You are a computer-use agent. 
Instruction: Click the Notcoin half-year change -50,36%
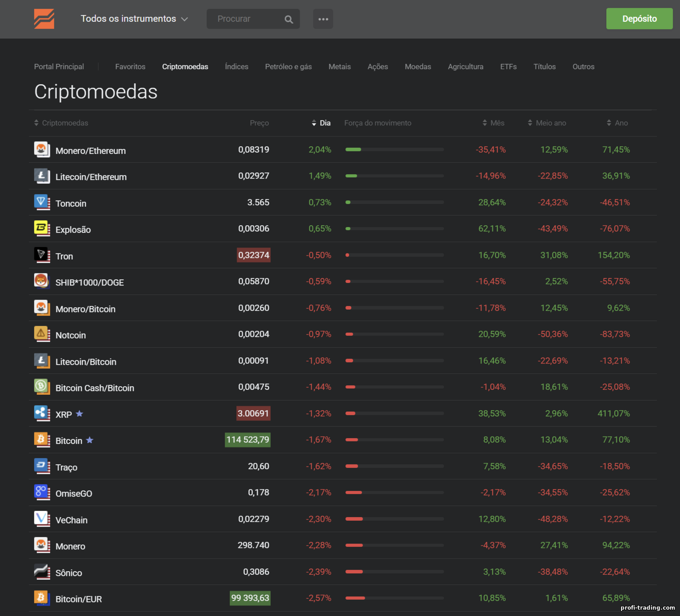[553, 334]
